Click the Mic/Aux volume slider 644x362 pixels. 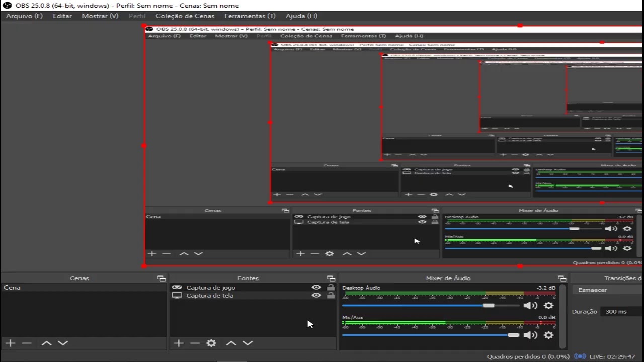point(431,335)
